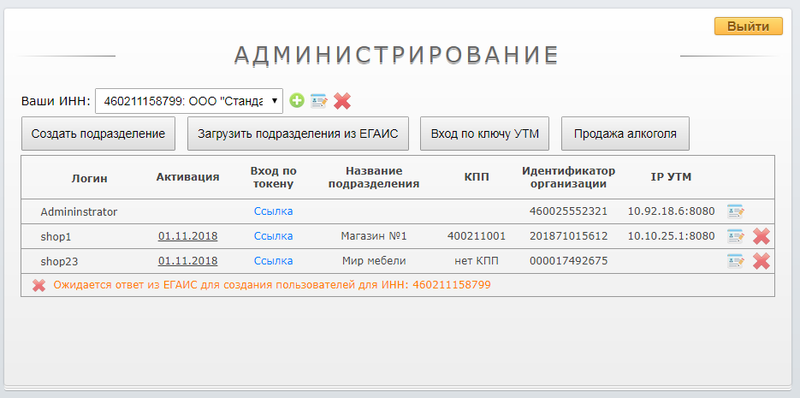This screenshot has width=800, height=398.
Task: Edit the Admininstrator row
Action: point(735,211)
